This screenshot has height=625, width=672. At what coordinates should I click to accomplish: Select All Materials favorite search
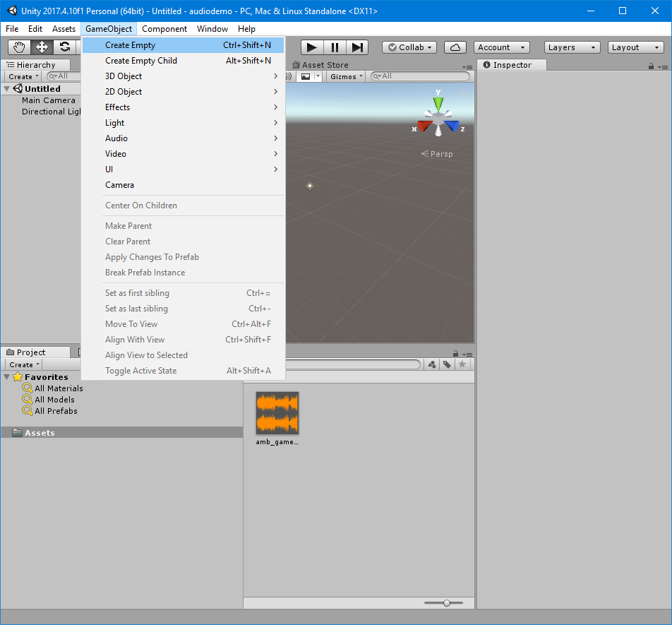(x=59, y=388)
